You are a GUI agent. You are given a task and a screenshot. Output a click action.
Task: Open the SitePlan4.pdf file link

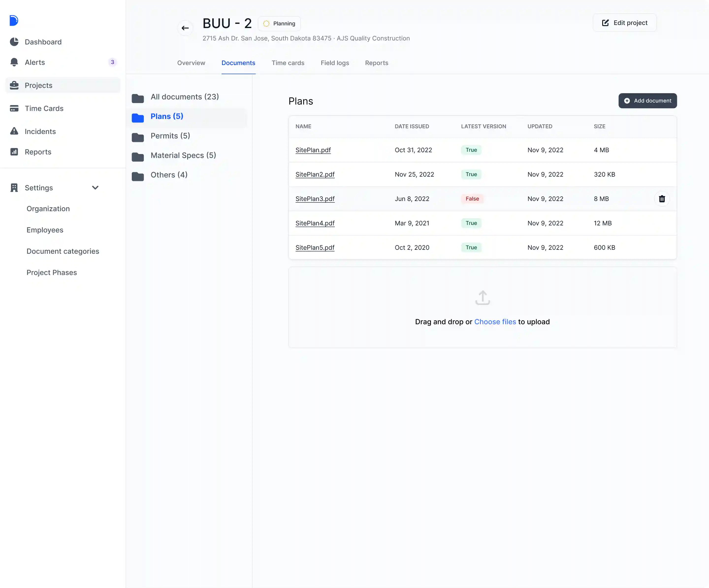click(315, 223)
